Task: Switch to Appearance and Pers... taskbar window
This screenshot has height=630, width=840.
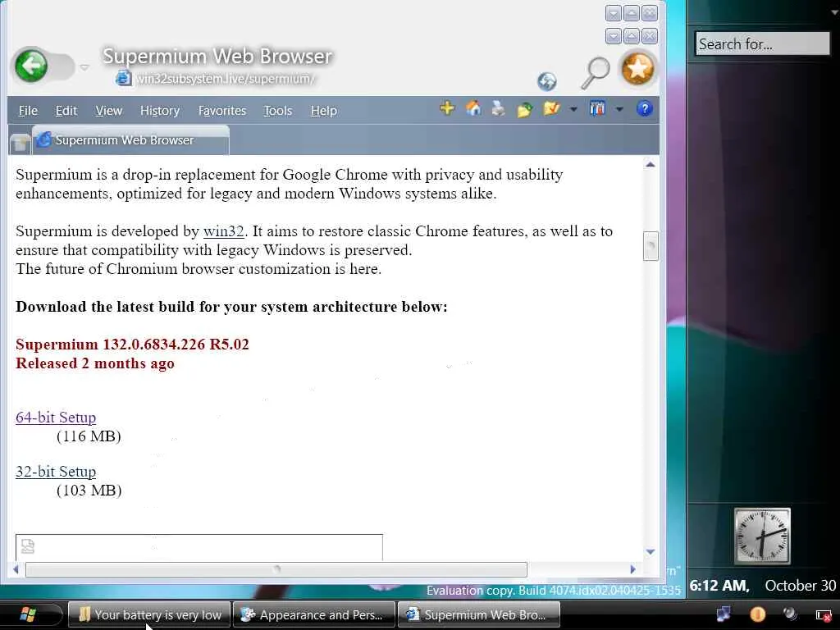Action: click(x=314, y=614)
